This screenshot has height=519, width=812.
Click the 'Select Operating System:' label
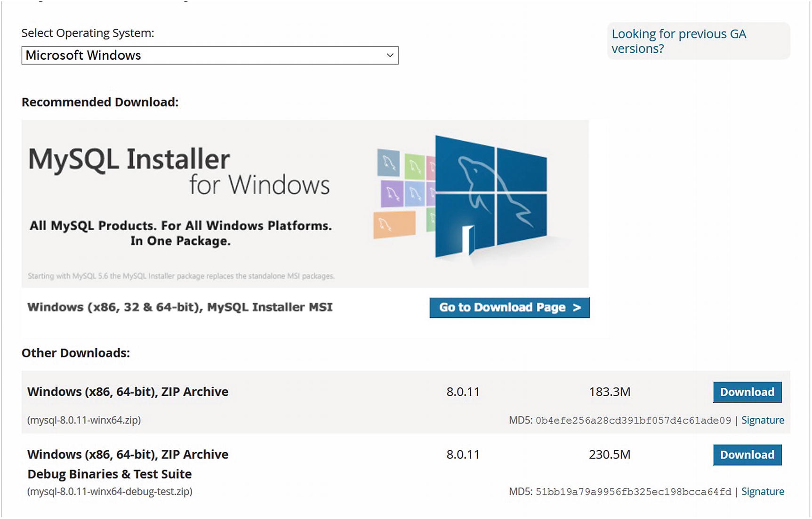pyautogui.click(x=88, y=33)
